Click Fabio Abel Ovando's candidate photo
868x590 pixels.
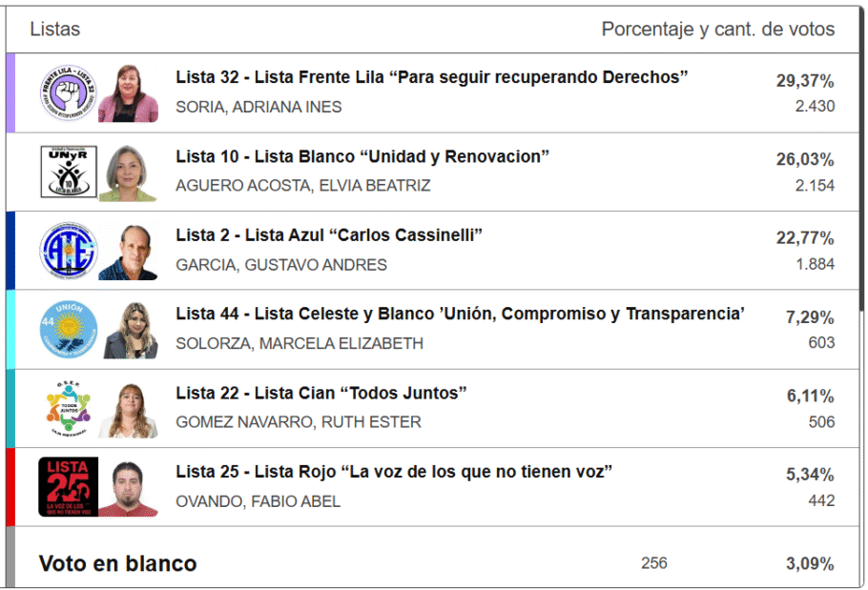pyautogui.click(x=129, y=487)
